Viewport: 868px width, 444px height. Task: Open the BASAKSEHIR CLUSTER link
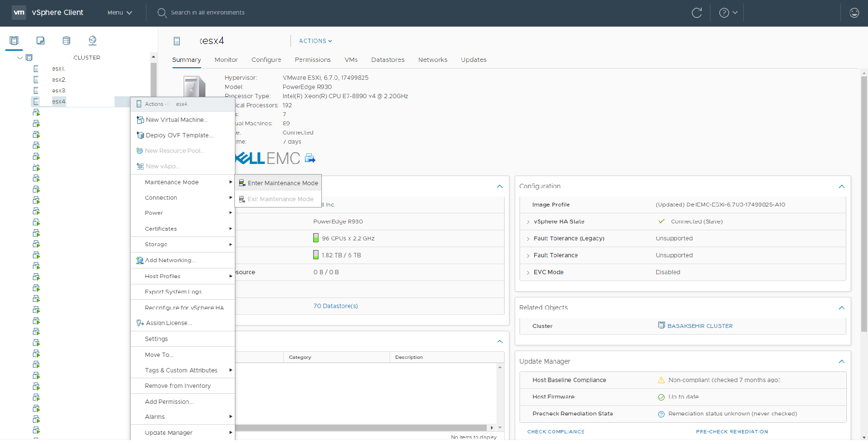[700, 326]
